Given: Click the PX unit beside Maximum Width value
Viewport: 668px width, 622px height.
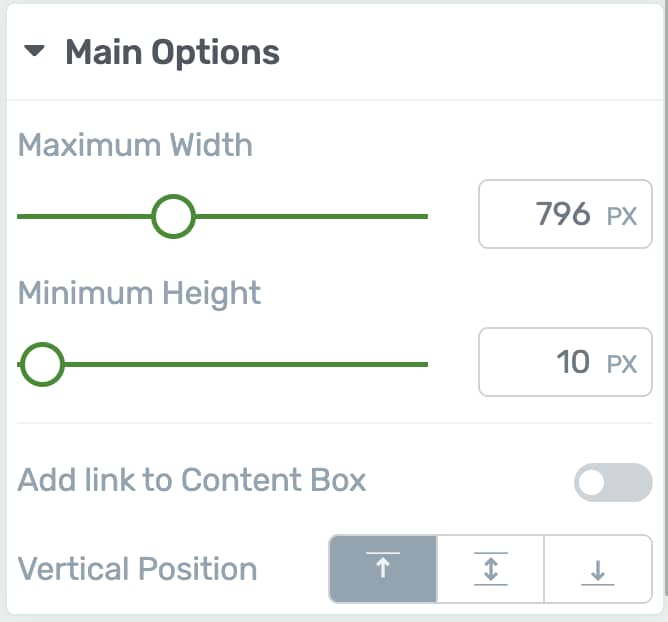Looking at the screenshot, I should [x=622, y=216].
